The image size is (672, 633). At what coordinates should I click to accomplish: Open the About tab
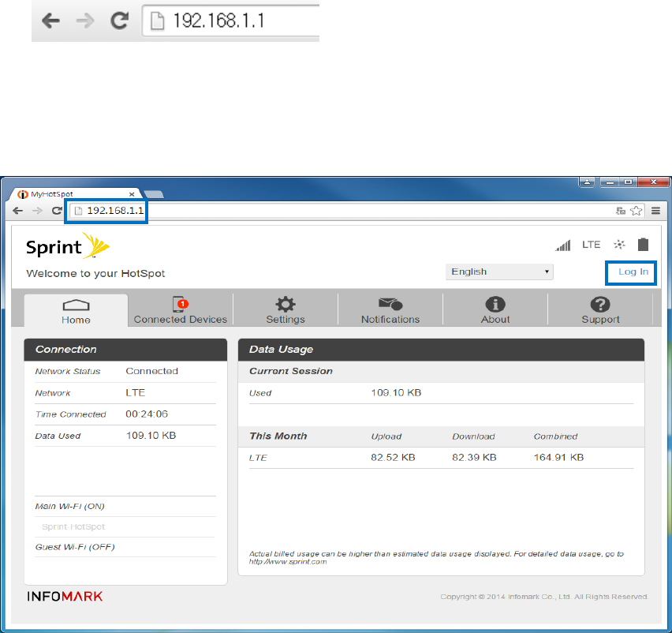point(495,310)
